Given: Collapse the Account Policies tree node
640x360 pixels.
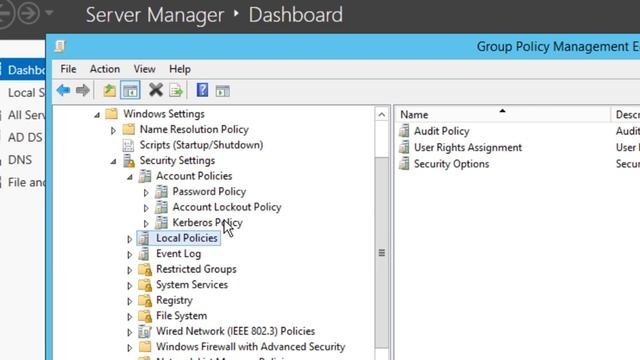Looking at the screenshot, I should coord(130,177).
